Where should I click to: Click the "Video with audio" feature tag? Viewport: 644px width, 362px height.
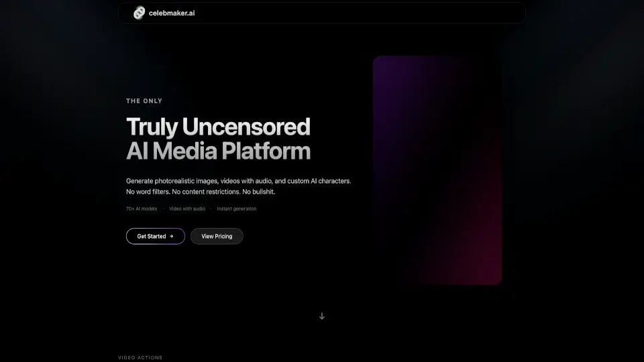pyautogui.click(x=187, y=208)
